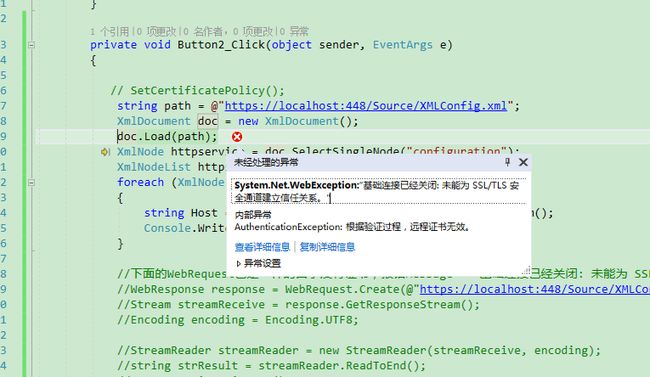Click the highlighted doc variable in the declaration
Viewport: 650px width, 377px height.
tap(207, 121)
